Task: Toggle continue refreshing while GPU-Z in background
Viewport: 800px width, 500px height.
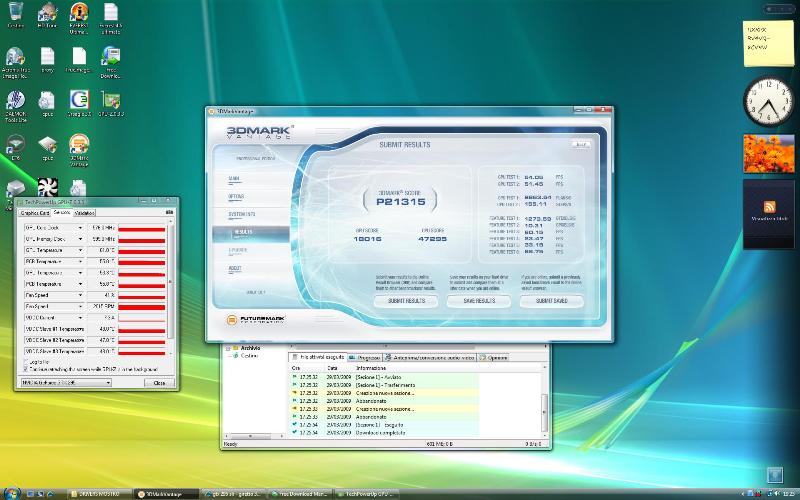Action: pos(26,369)
